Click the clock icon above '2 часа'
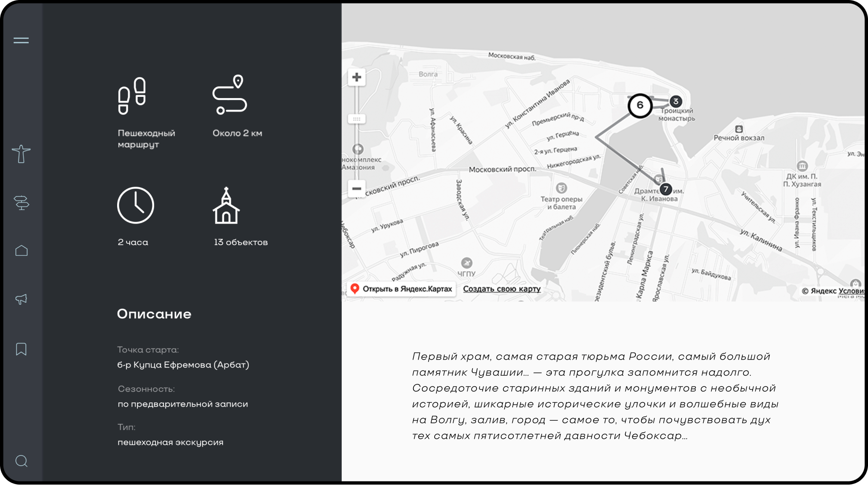 135,205
